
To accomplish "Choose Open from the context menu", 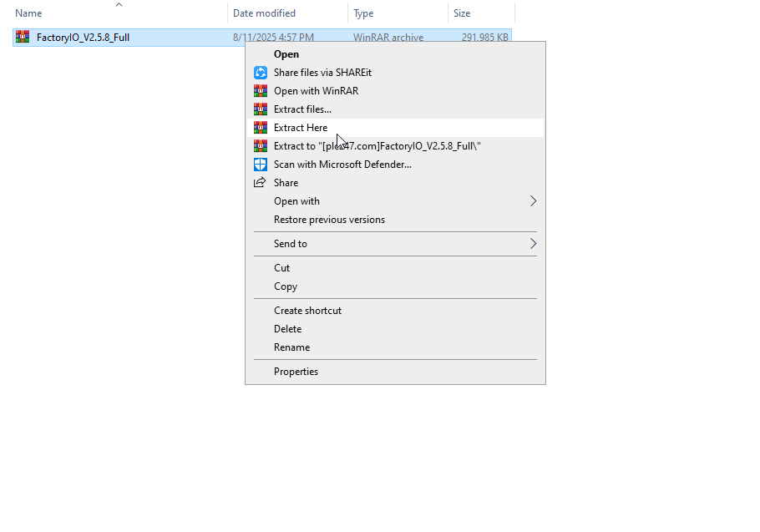I will point(396,54).
